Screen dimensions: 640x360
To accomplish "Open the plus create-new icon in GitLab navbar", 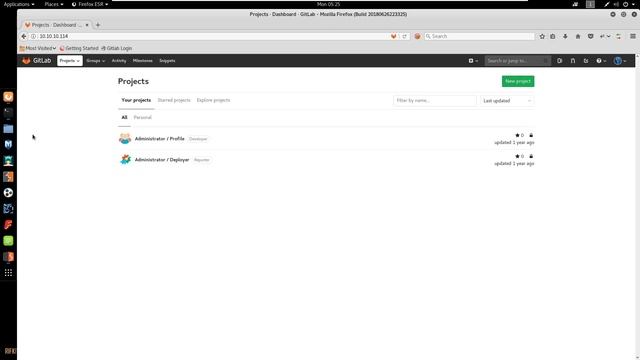I will coord(473,61).
